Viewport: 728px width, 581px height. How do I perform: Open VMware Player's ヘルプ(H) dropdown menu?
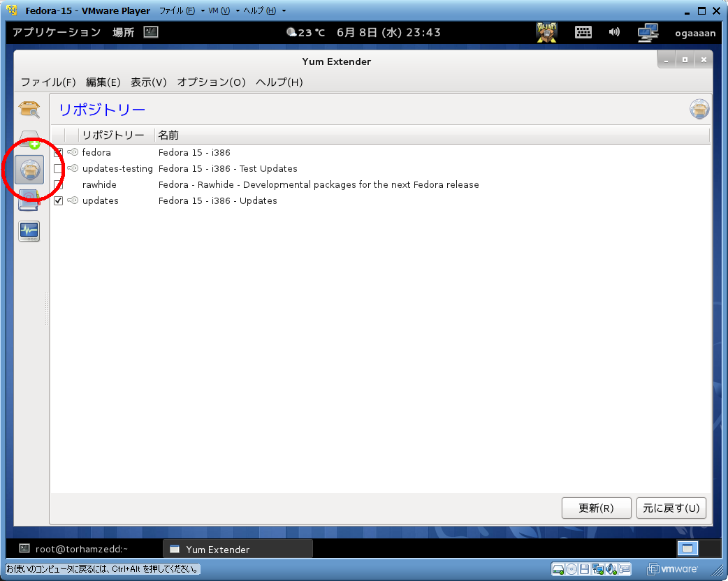(x=265, y=10)
